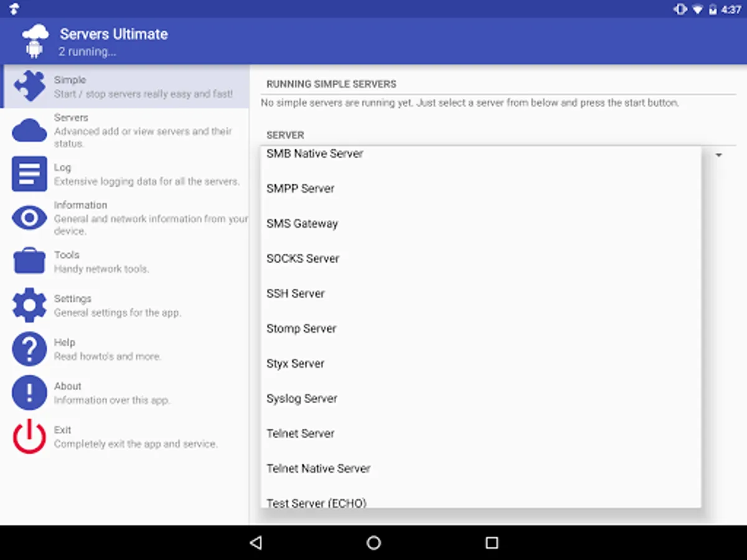
Task: Click the SERVER section heading
Action: point(285,135)
